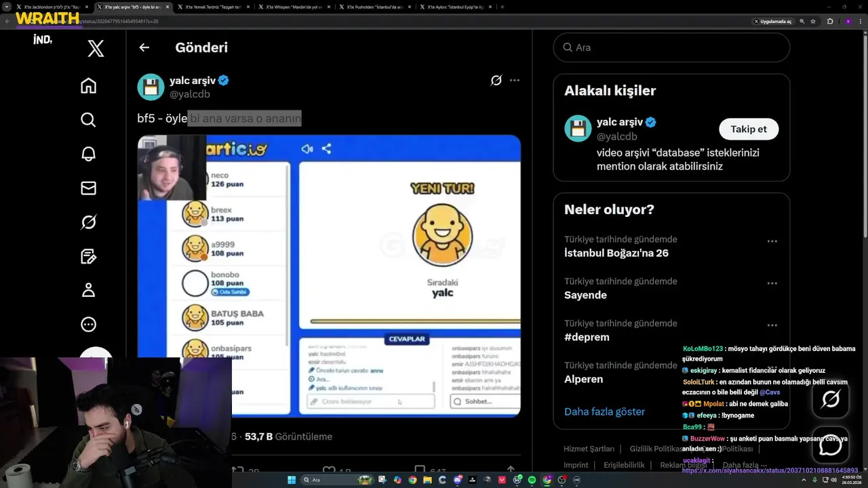Open the İstanbul Boğazı'na 26 trend
The height and width of the screenshot is (488, 868).
coord(616,253)
